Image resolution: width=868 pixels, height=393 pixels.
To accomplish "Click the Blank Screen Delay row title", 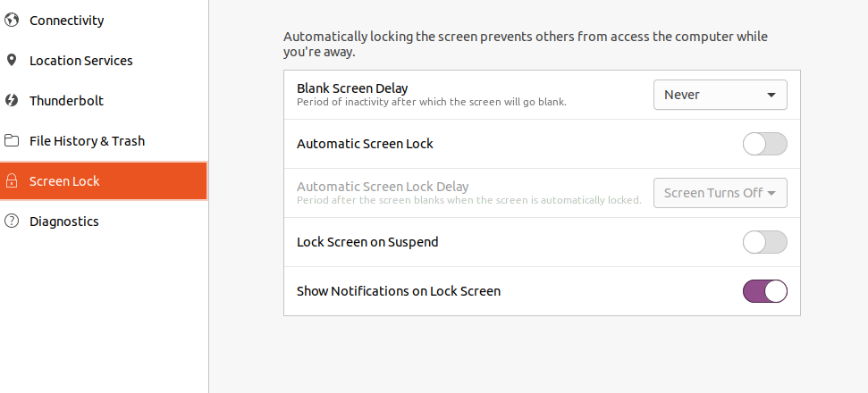I will pos(352,88).
